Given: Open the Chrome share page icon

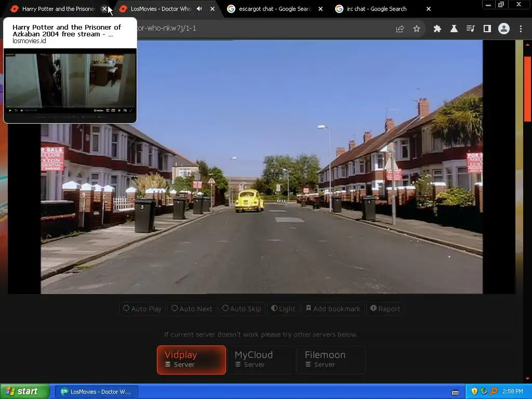Looking at the screenshot, I should 400,29.
